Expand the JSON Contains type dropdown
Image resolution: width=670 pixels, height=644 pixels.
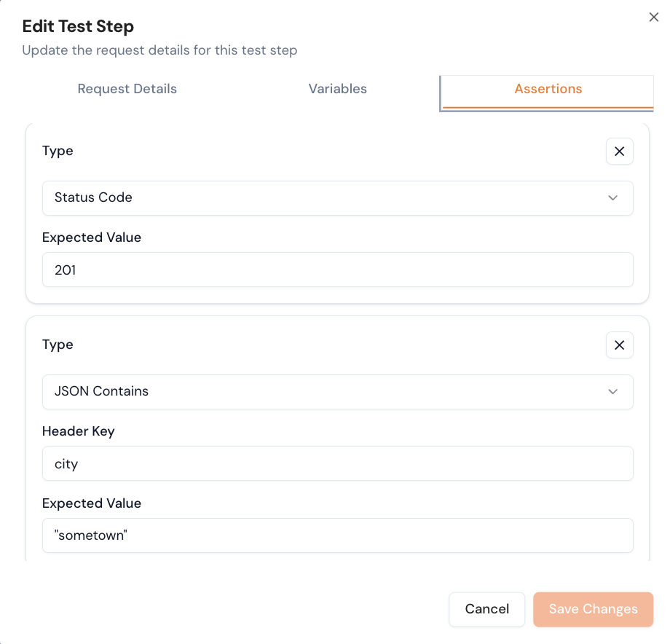click(337, 392)
